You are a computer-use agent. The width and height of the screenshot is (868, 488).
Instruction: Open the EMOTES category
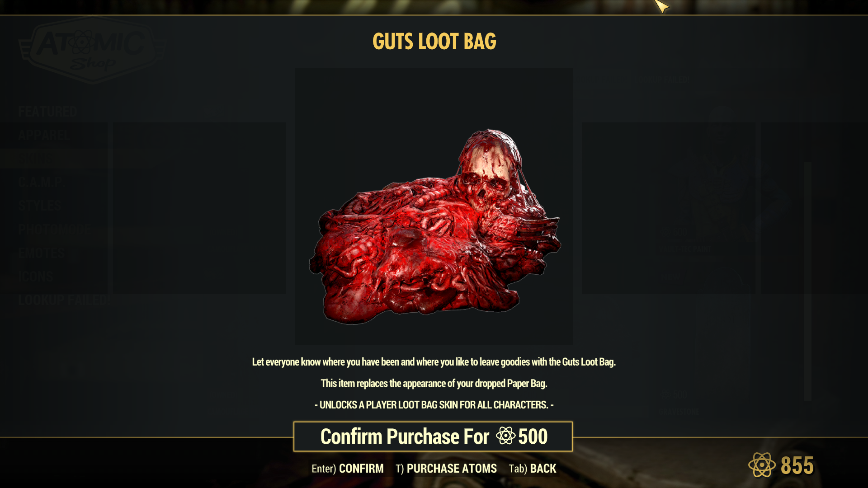click(x=42, y=253)
